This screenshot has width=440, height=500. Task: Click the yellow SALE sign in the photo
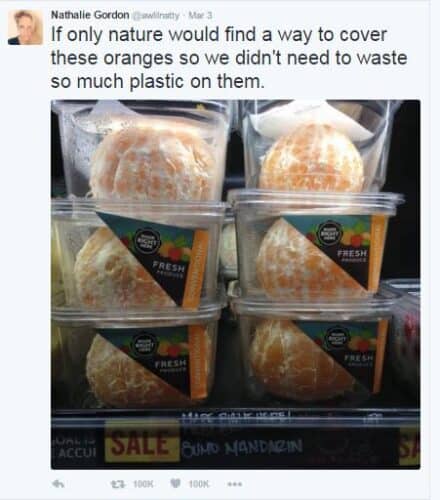[x=142, y=443]
